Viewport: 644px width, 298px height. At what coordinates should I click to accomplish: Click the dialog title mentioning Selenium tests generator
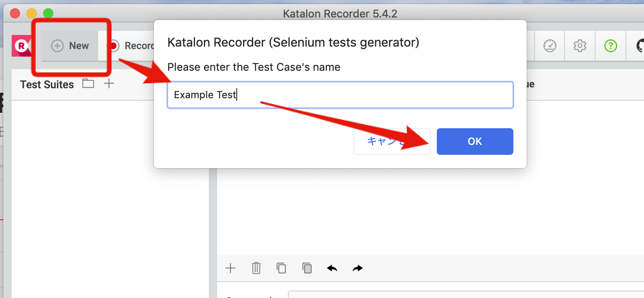293,42
